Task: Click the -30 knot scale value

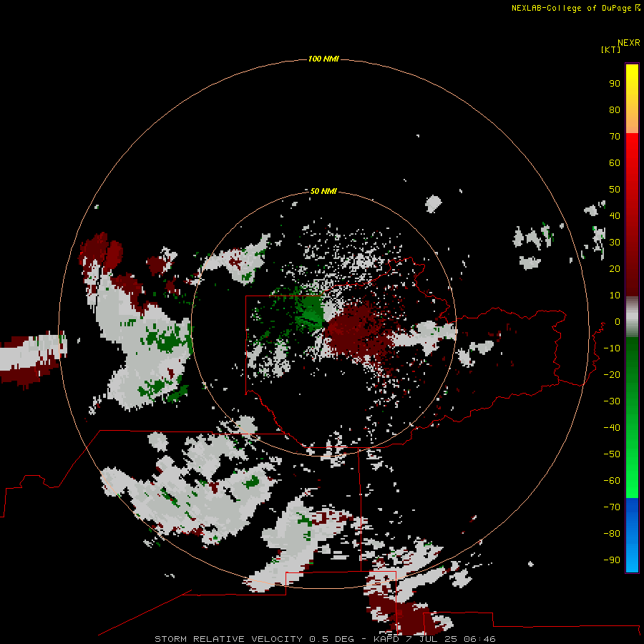Action: click(612, 401)
